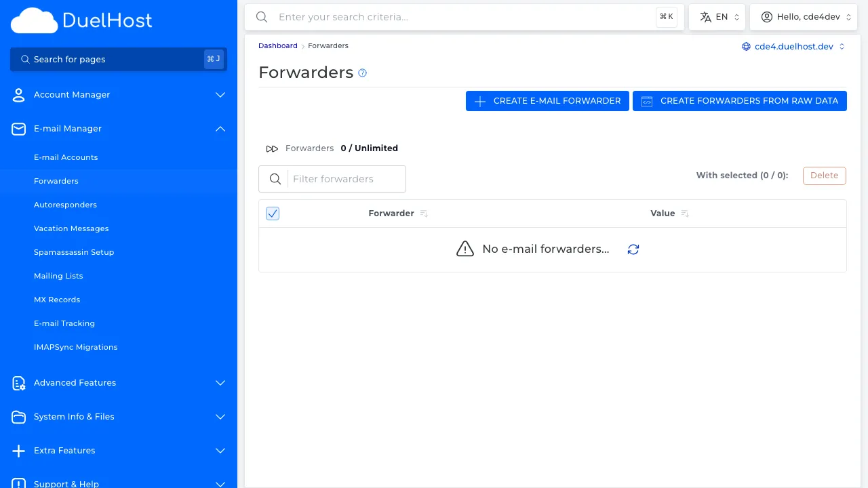Open the EN language dropdown
Viewport: 868px width, 488px height.
(x=717, y=16)
